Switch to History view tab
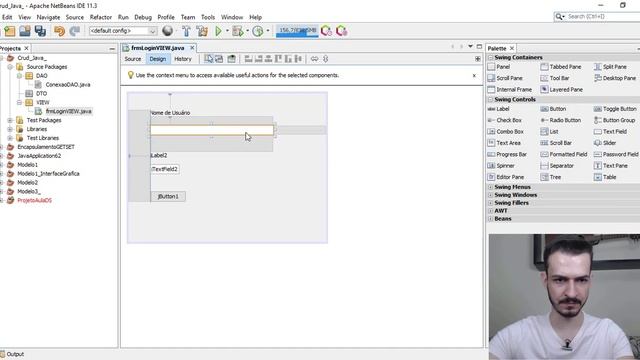The height and width of the screenshot is (360, 640). pos(183,59)
